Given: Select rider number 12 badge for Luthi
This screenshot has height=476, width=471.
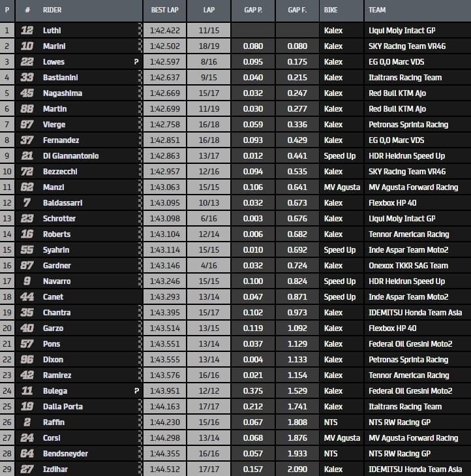Looking at the screenshot, I should 27,31.
